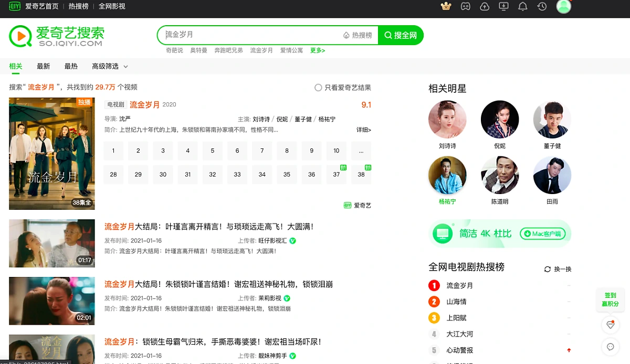Open the cloud upload icon
The height and width of the screenshot is (364, 630).
(x=484, y=7)
